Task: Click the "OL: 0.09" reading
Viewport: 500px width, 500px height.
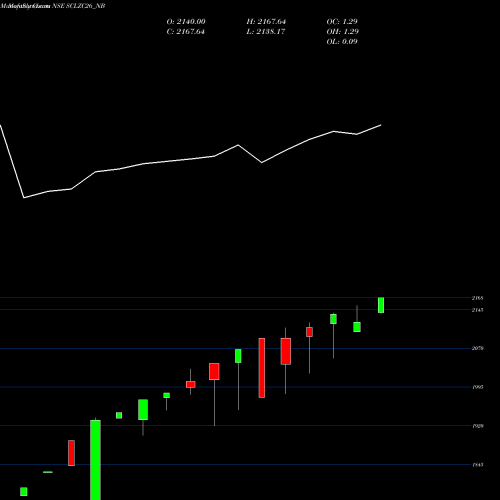Action: click(342, 42)
